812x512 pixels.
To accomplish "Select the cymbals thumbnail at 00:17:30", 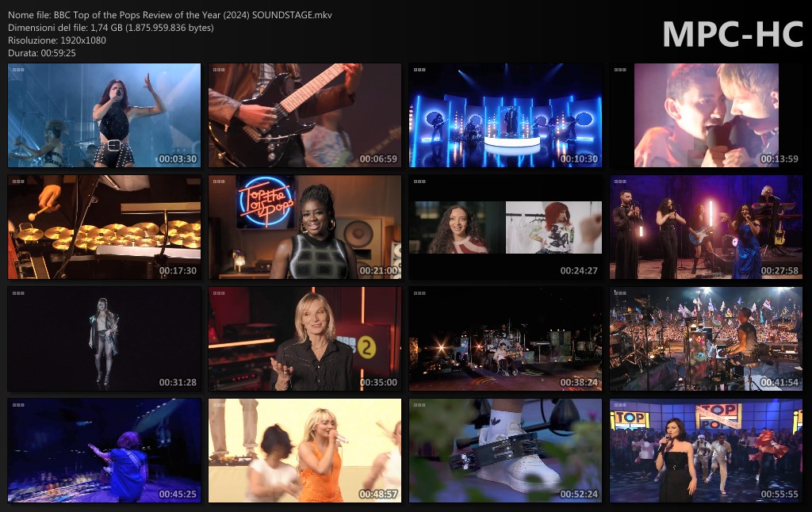I will tap(104, 227).
